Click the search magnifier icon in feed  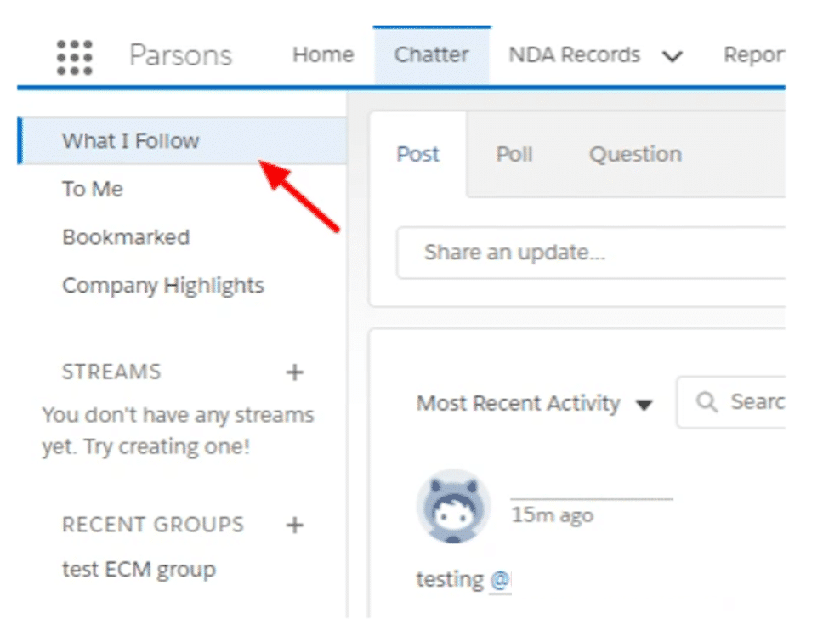(x=707, y=402)
